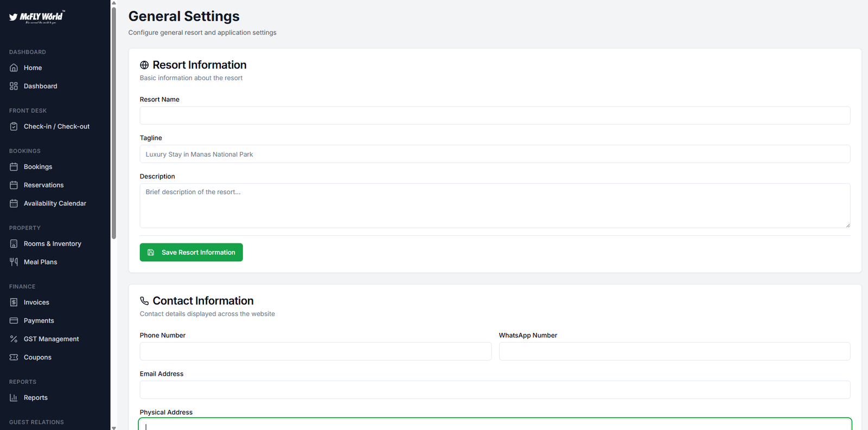Click 'Configure general resort and application settings' subtitle
868x430 pixels.
(202, 33)
